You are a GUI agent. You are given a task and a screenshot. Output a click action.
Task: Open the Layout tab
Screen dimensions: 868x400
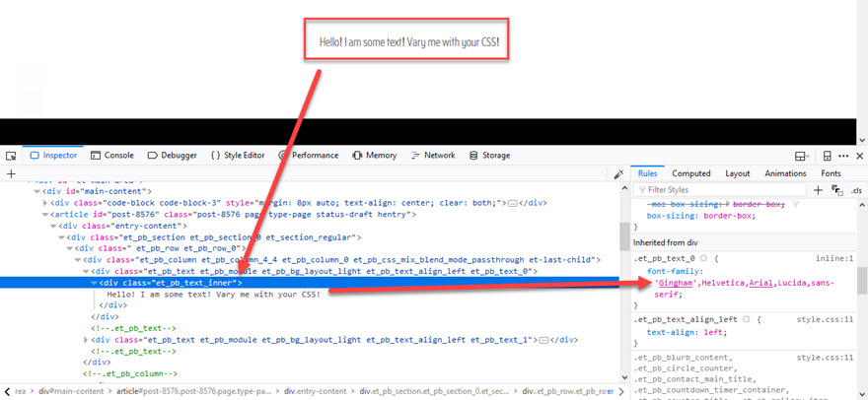(738, 173)
